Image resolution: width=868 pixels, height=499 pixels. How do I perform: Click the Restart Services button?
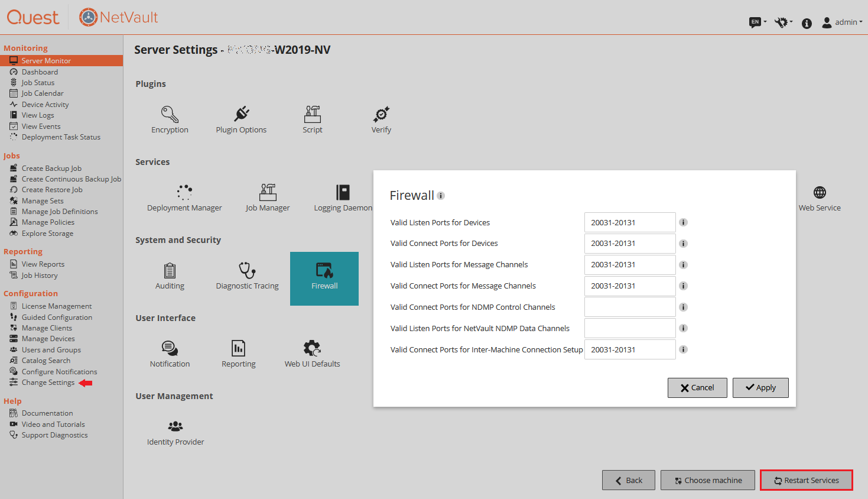click(x=806, y=480)
